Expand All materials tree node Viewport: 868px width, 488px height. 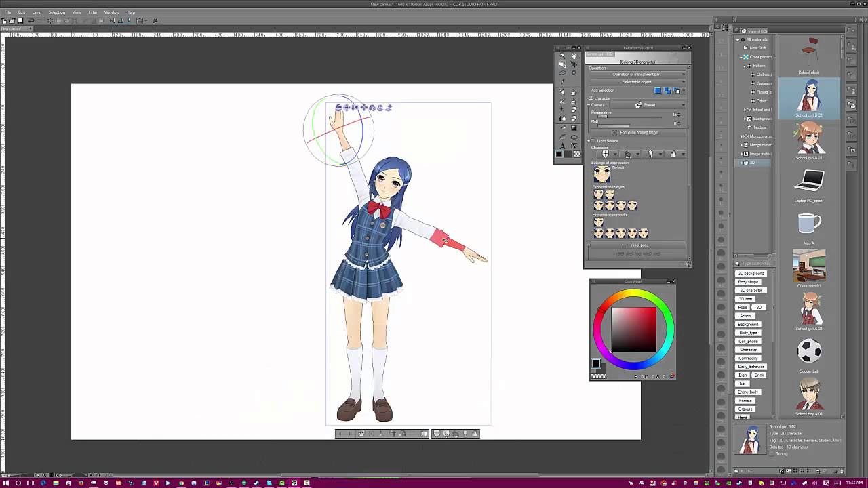click(738, 39)
